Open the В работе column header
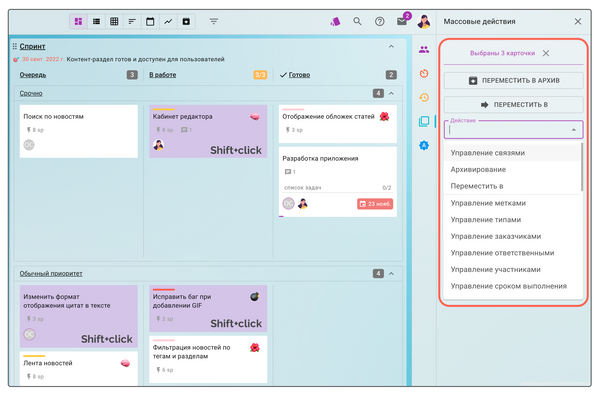The image size is (600, 395). [163, 75]
